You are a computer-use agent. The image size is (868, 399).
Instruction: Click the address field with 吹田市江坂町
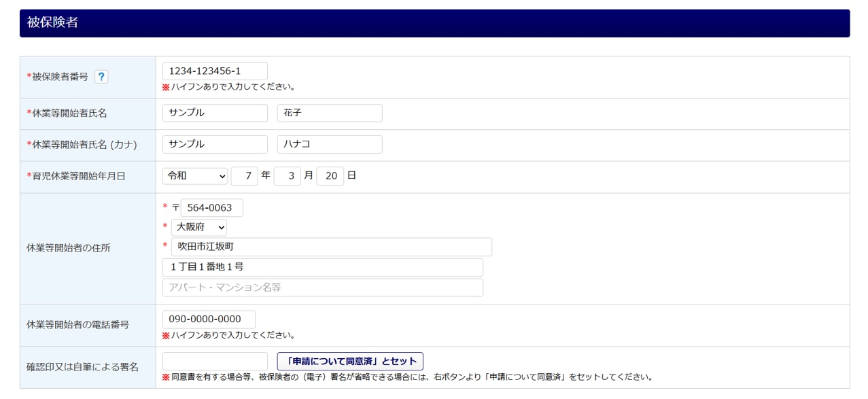pyautogui.click(x=332, y=247)
